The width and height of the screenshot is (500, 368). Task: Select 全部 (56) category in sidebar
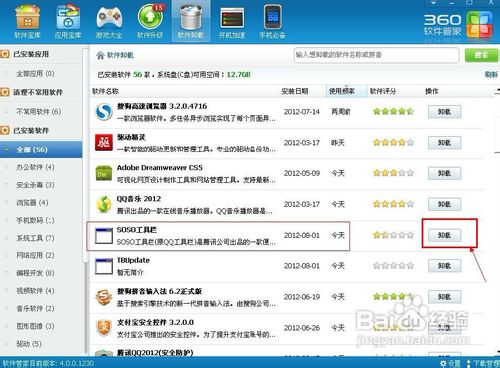41,149
